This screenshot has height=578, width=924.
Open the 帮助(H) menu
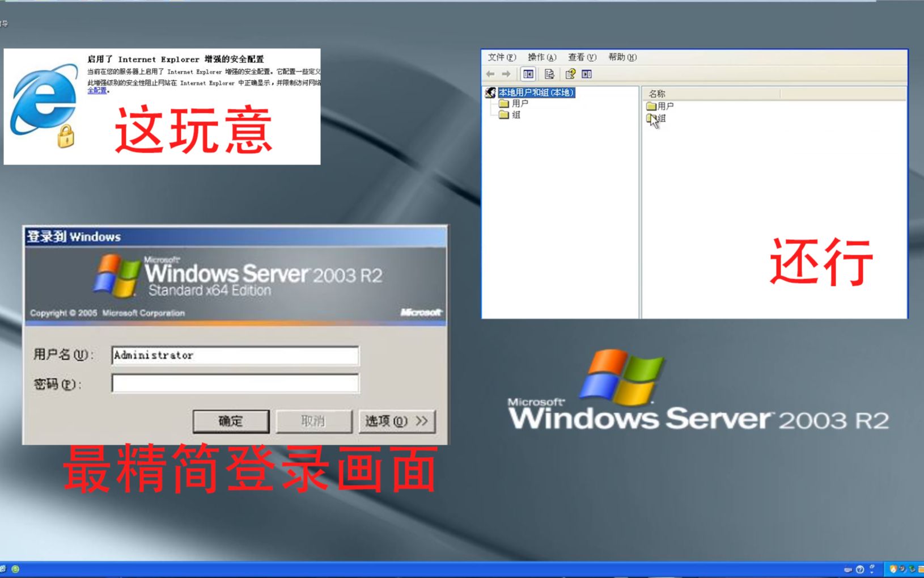click(x=622, y=57)
